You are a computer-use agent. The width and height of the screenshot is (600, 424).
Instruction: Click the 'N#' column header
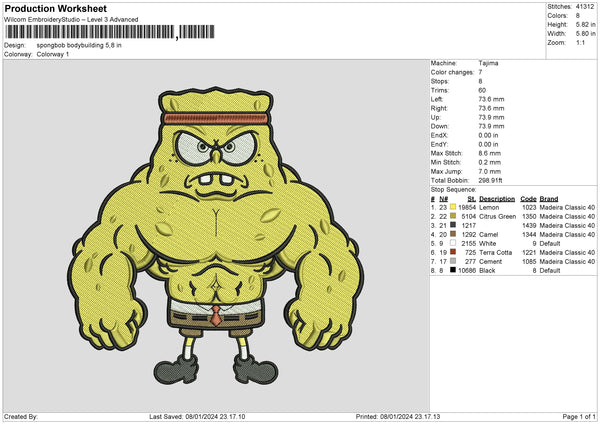443,199
